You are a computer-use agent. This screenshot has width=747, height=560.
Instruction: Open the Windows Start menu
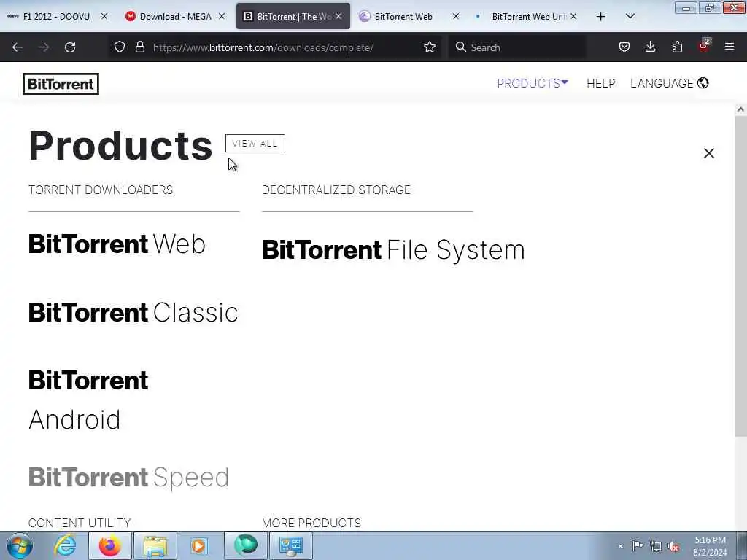[20, 545]
